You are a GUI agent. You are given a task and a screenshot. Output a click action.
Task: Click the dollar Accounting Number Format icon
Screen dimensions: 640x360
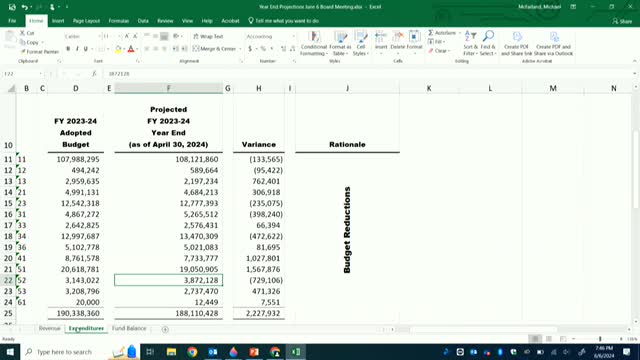pos(250,49)
